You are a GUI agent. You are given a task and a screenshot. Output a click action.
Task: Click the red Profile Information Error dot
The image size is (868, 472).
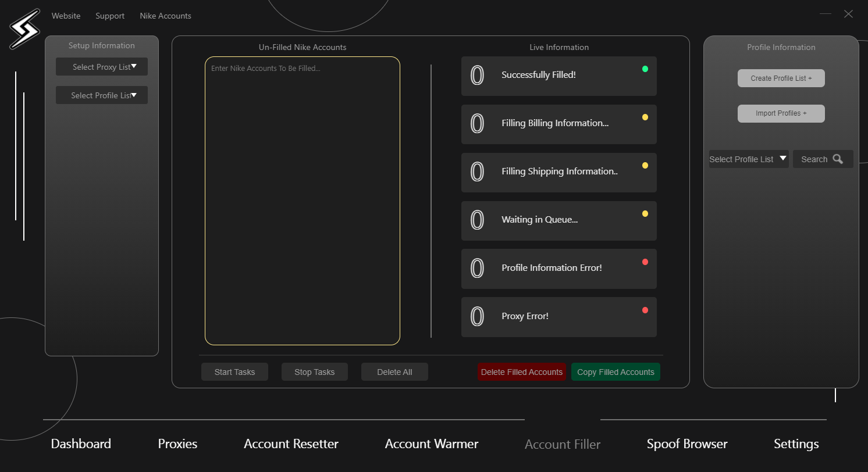pos(645,262)
